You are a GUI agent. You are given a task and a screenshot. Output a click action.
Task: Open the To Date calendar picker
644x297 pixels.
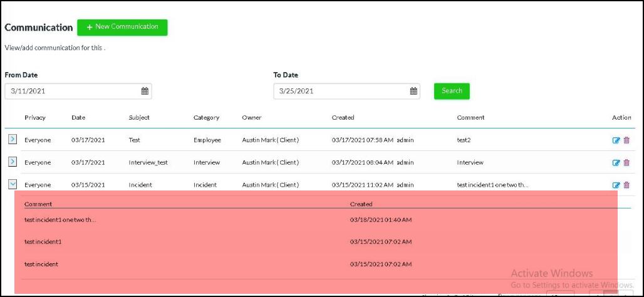[x=413, y=91]
